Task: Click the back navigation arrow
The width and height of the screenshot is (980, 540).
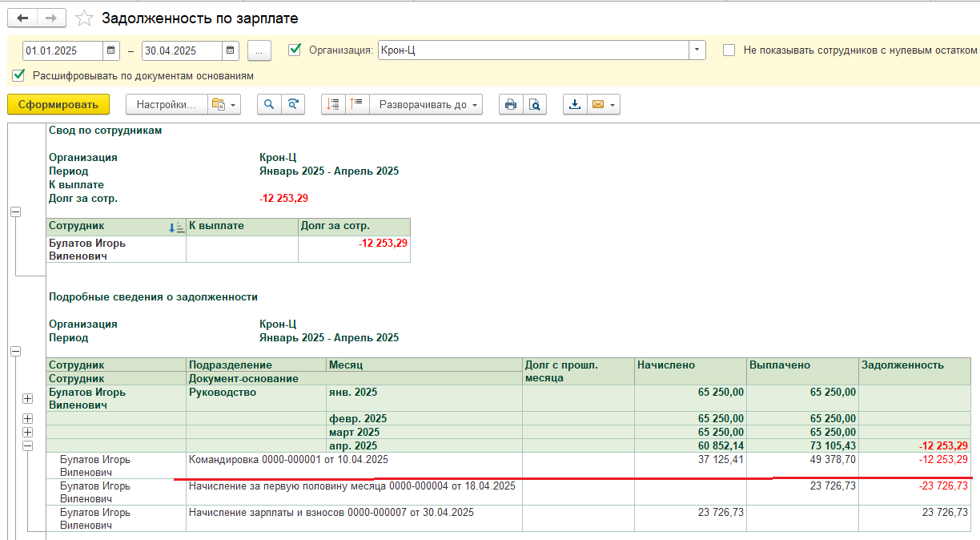Action: (x=22, y=18)
